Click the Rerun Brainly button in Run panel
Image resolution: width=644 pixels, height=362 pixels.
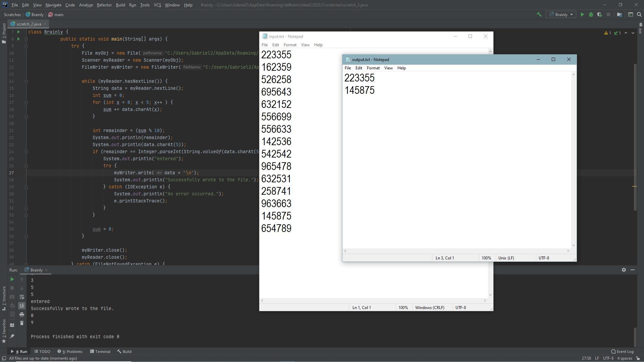click(12, 279)
